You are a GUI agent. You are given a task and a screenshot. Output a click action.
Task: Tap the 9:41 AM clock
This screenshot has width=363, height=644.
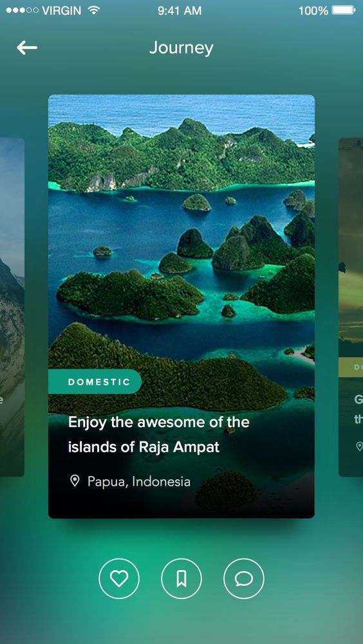(180, 11)
